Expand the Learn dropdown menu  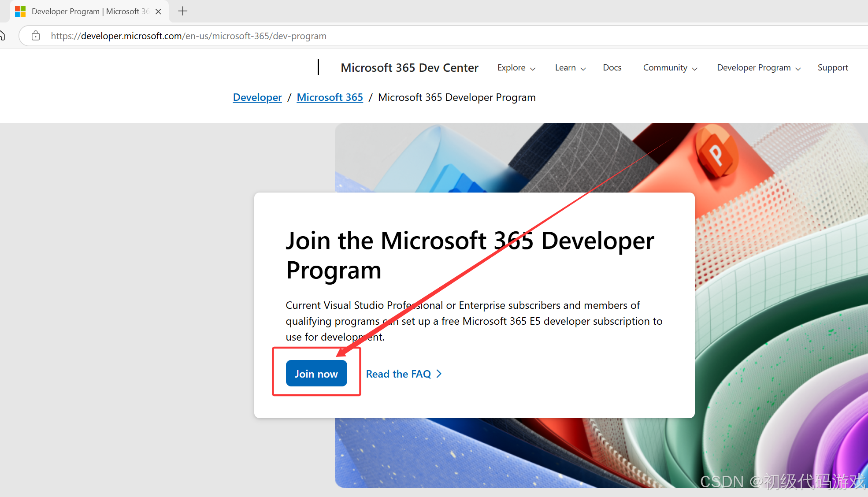pyautogui.click(x=570, y=68)
